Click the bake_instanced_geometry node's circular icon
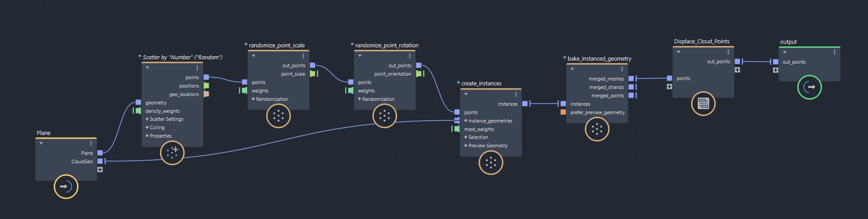Screen dimensions: 868x219 [597, 129]
